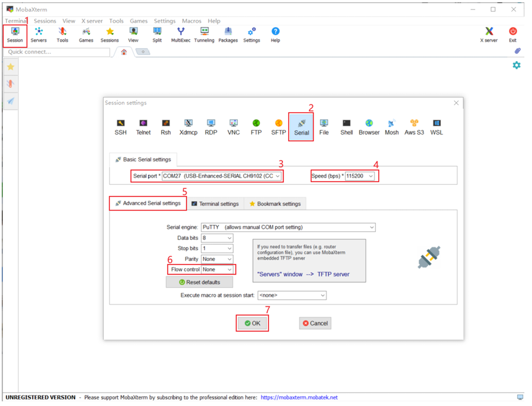
Task: Expand the Serial engine dropdown
Action: point(288,227)
